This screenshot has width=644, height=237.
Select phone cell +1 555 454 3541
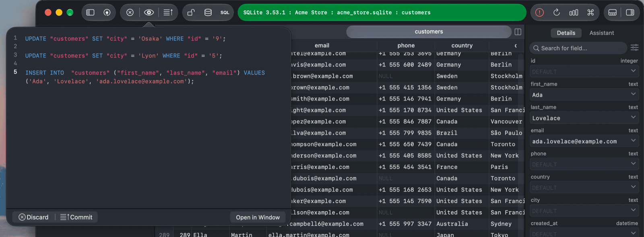[405, 167]
